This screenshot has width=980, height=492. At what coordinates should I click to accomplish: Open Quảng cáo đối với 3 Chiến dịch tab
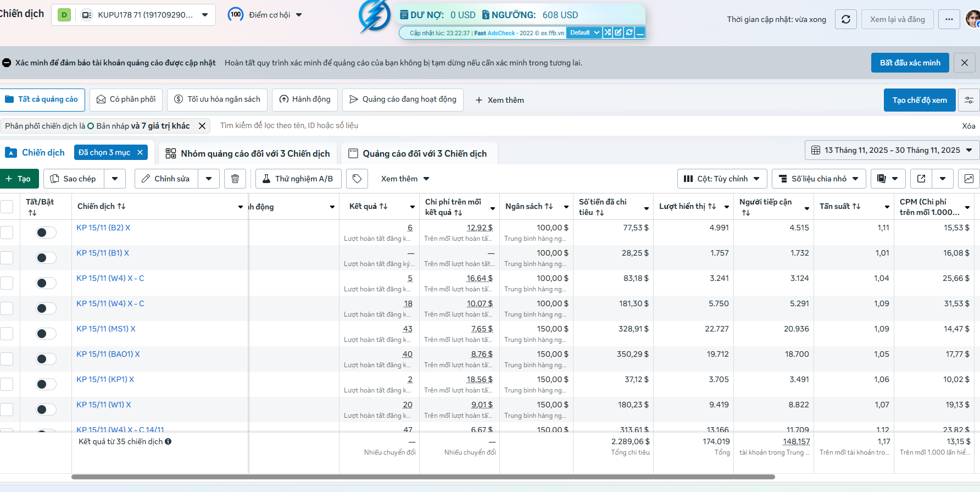click(x=419, y=153)
